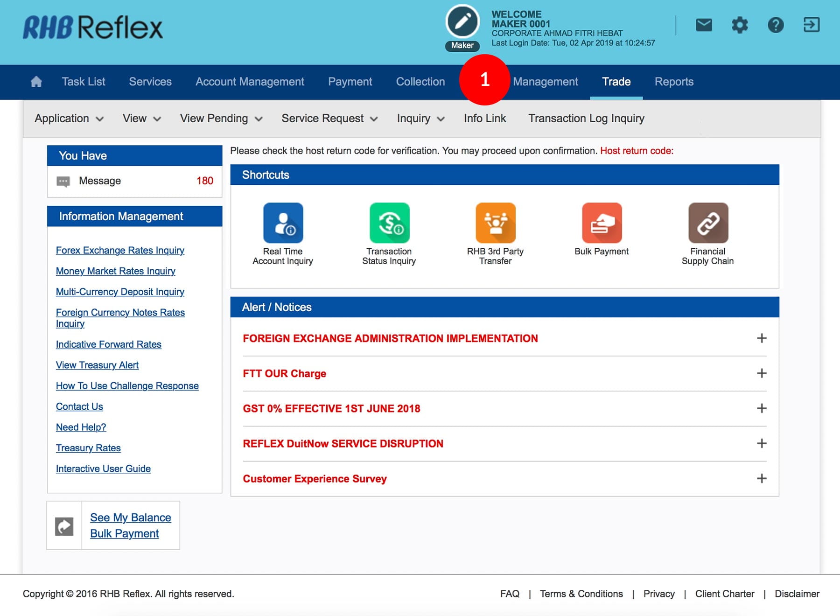
Task: Click the mail envelope icon in header
Action: point(704,25)
